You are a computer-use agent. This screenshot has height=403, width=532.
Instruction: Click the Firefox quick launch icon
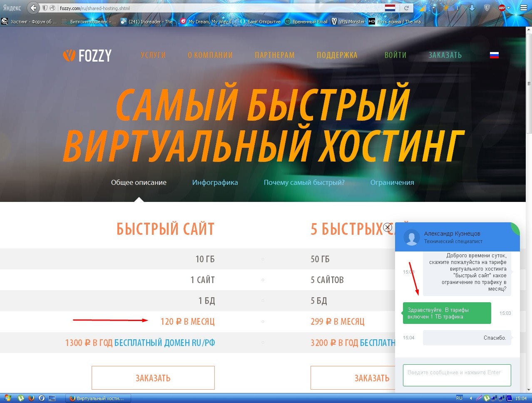tap(31, 398)
